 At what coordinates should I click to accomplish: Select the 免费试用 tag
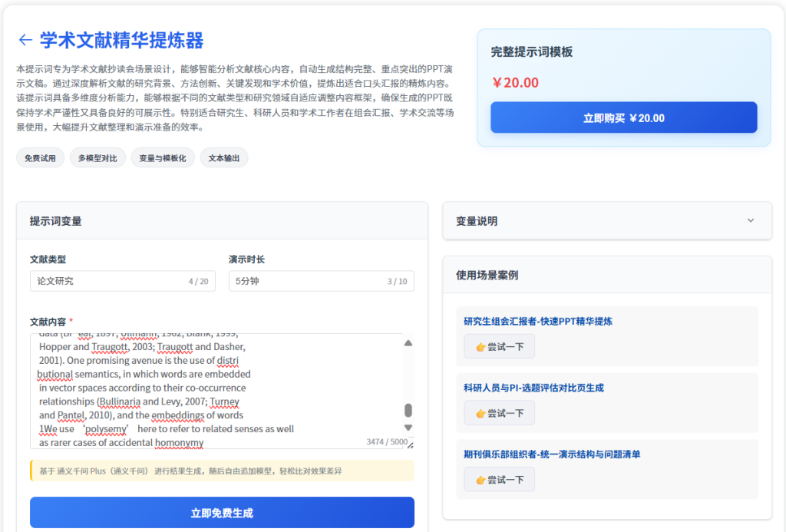40,158
